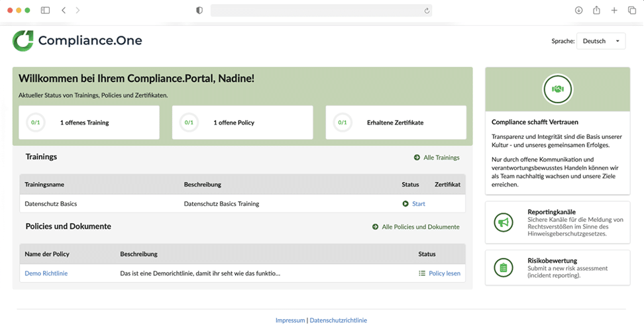Screen dimensions: 644x335
Task: Open the Impressum footer link
Action: (290, 320)
